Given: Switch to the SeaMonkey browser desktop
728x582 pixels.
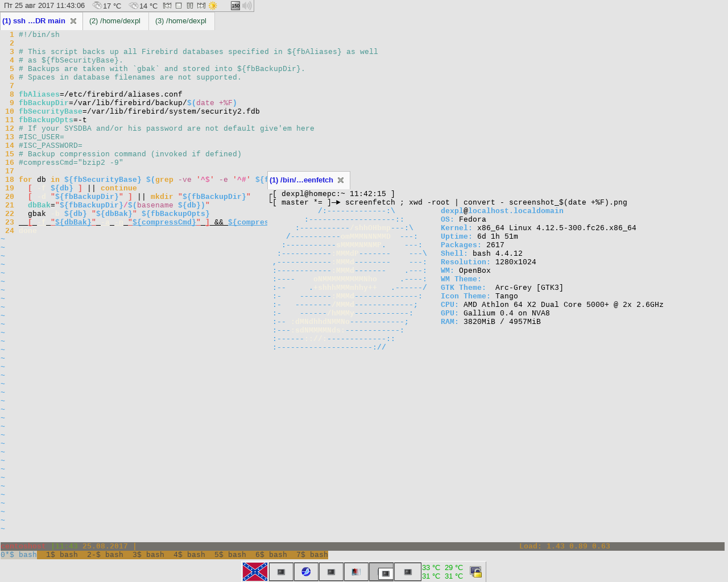Looking at the screenshot, I should click(x=306, y=572).
